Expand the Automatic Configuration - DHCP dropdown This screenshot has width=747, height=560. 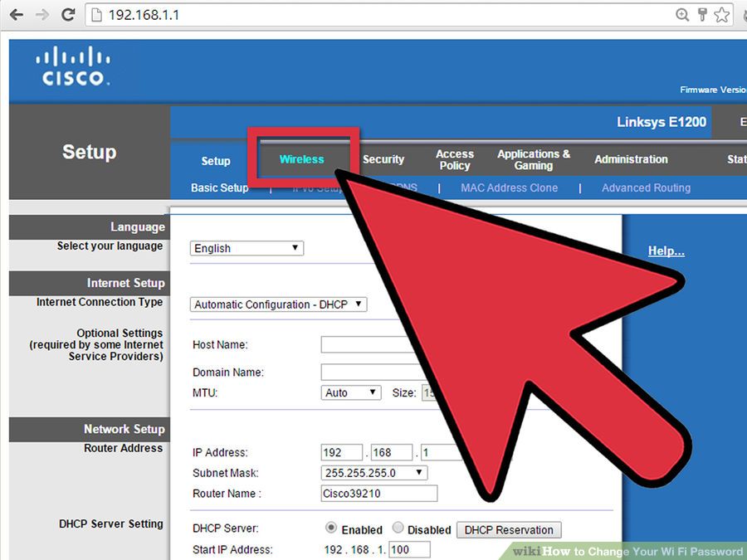pos(278,304)
